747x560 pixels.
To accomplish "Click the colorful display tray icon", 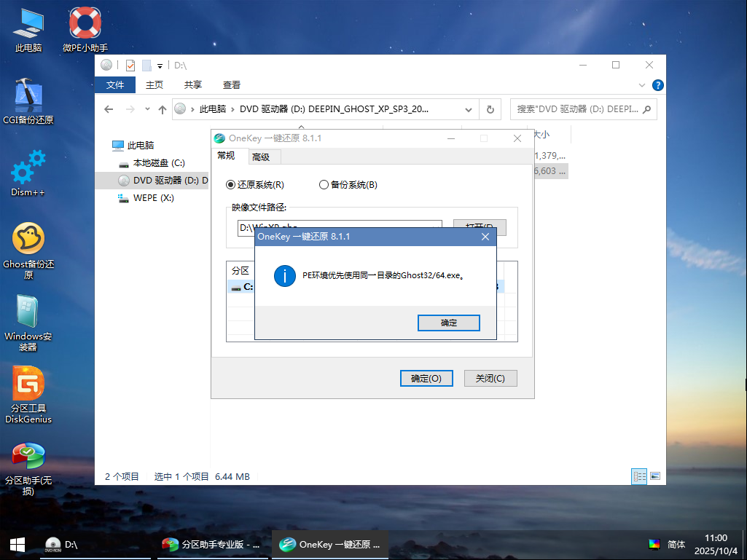I will point(654,544).
